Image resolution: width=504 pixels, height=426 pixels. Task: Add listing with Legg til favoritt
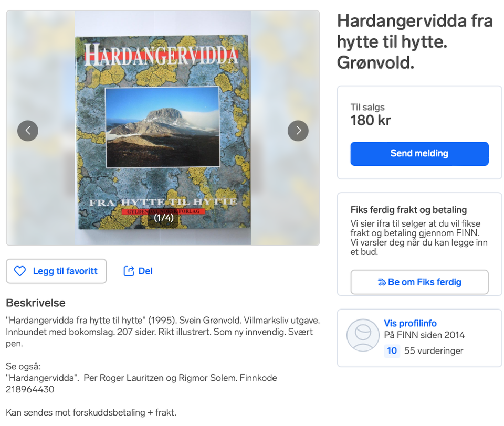coord(56,271)
